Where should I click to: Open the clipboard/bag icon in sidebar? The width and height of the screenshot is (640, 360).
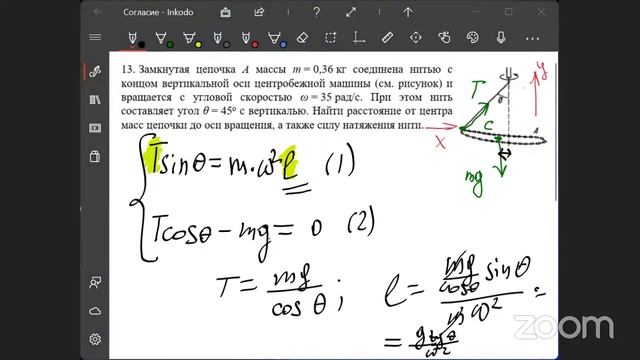[95, 156]
